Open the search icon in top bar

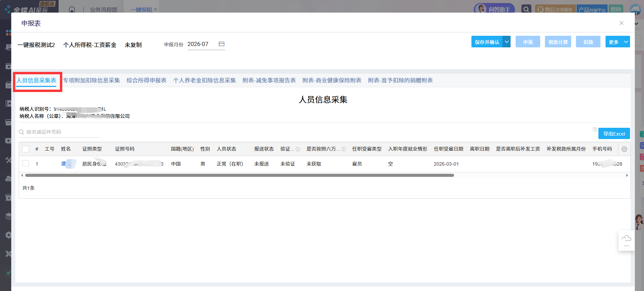[526, 9]
